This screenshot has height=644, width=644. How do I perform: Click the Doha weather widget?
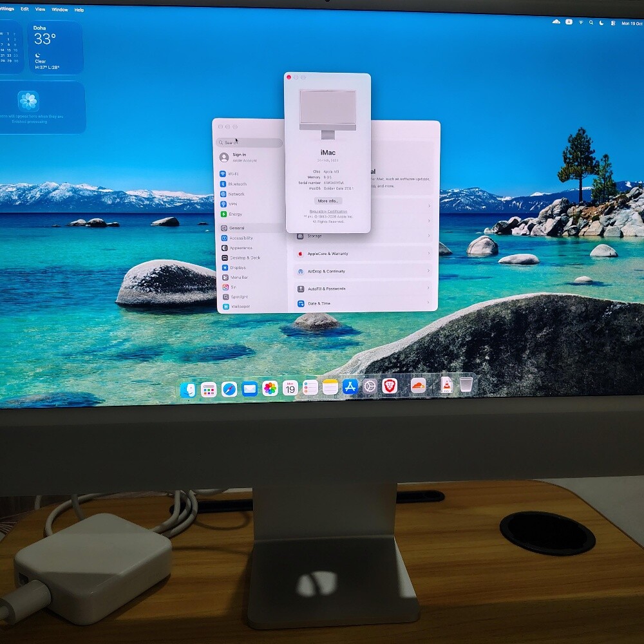tap(55, 47)
